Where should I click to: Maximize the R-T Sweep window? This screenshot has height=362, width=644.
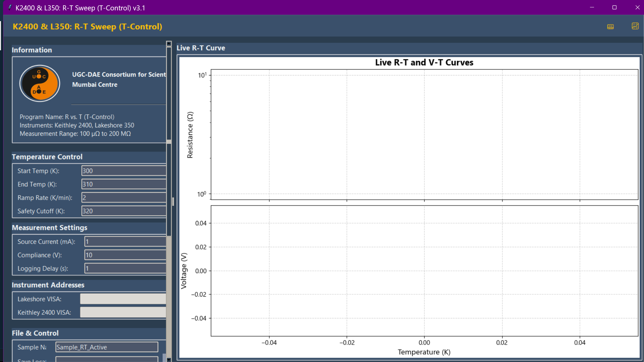click(x=614, y=7)
